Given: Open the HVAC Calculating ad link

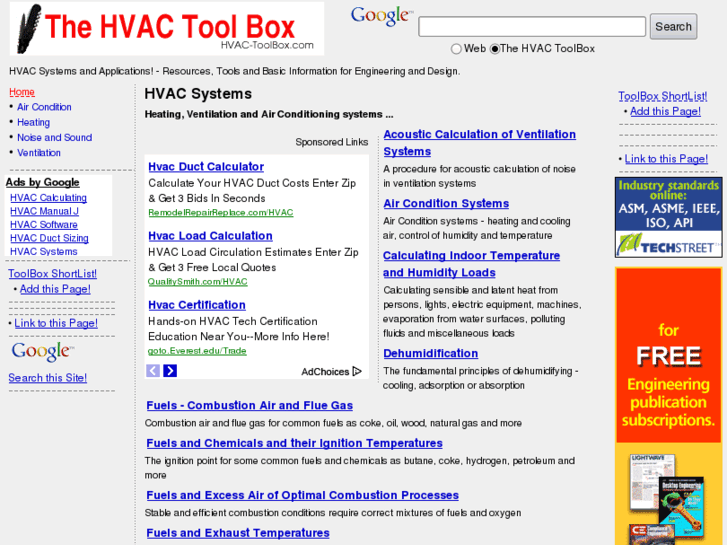Looking at the screenshot, I should (x=48, y=198).
